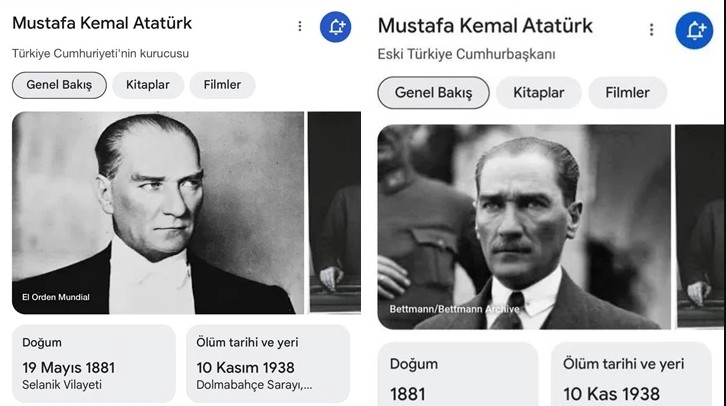This screenshot has width=726, height=406.
Task: Open the three-dot menu in right panel
Action: coord(651,30)
